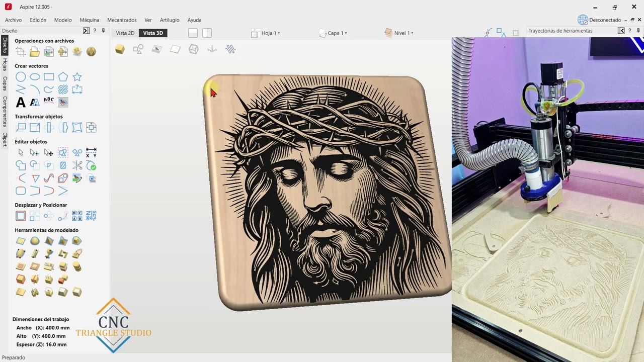The image size is (644, 362).
Task: Select the draw arc tool
Action: click(35, 89)
